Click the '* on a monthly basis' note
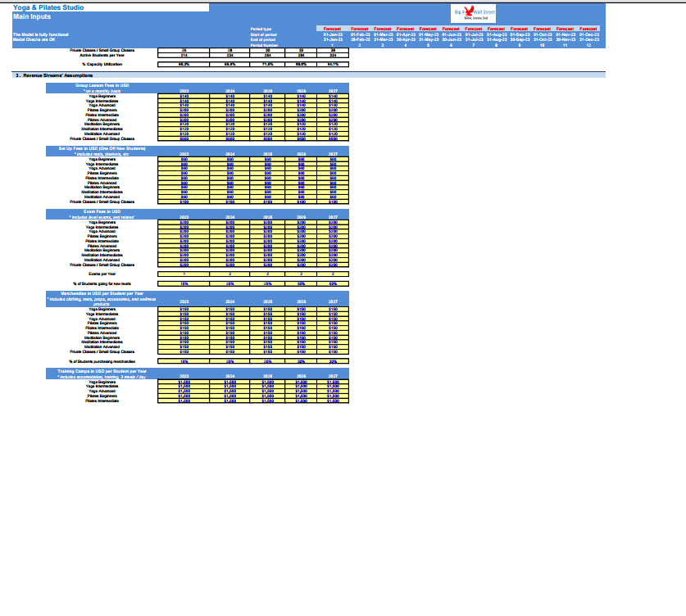The height and width of the screenshot is (616, 686). click(x=102, y=91)
